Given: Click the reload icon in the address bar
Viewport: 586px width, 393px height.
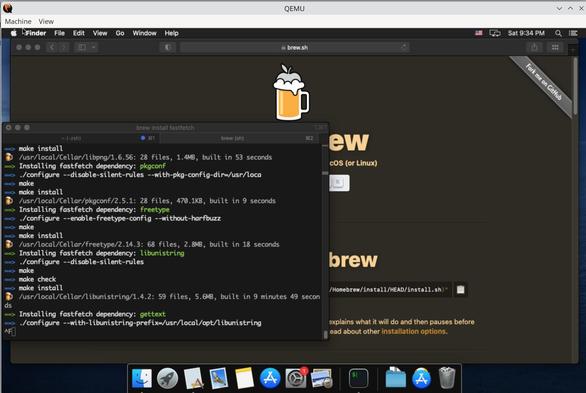Looking at the screenshot, I should click(404, 47).
